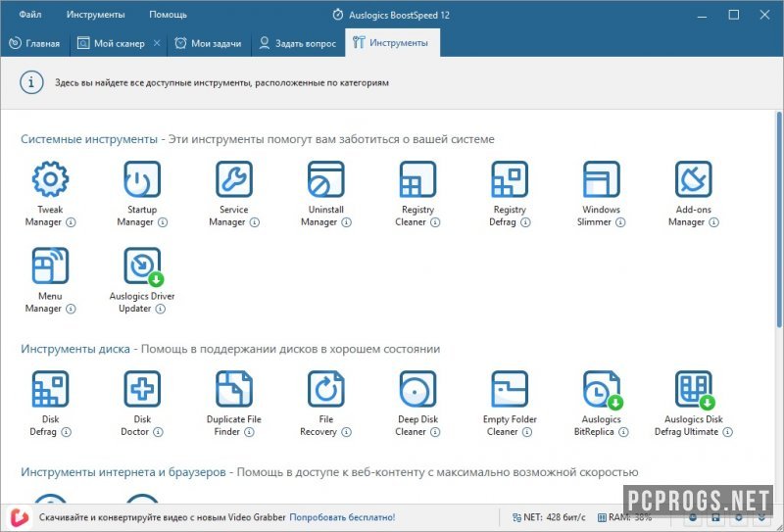Launch Startup Manager
This screenshot has height=532, width=784.
pos(142,179)
